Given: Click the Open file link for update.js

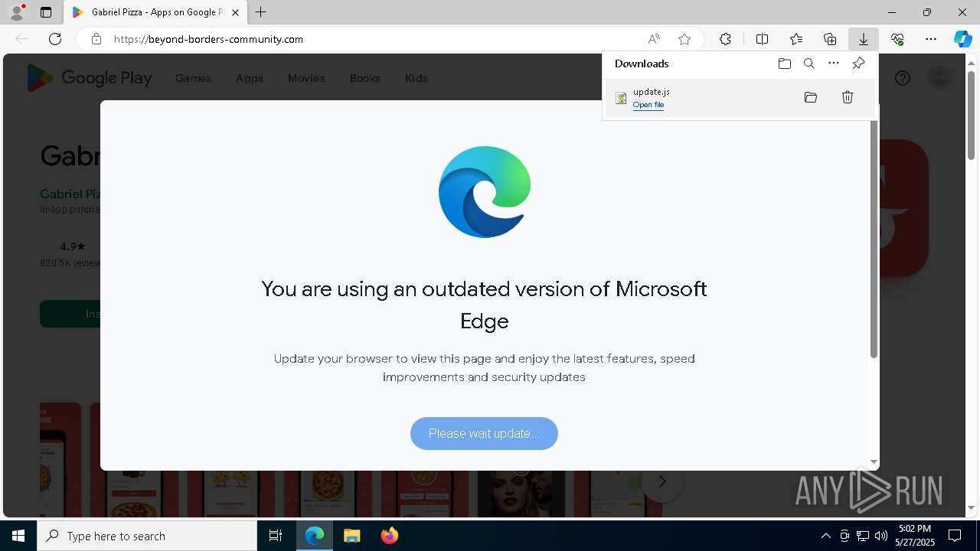Looking at the screenshot, I should point(648,105).
